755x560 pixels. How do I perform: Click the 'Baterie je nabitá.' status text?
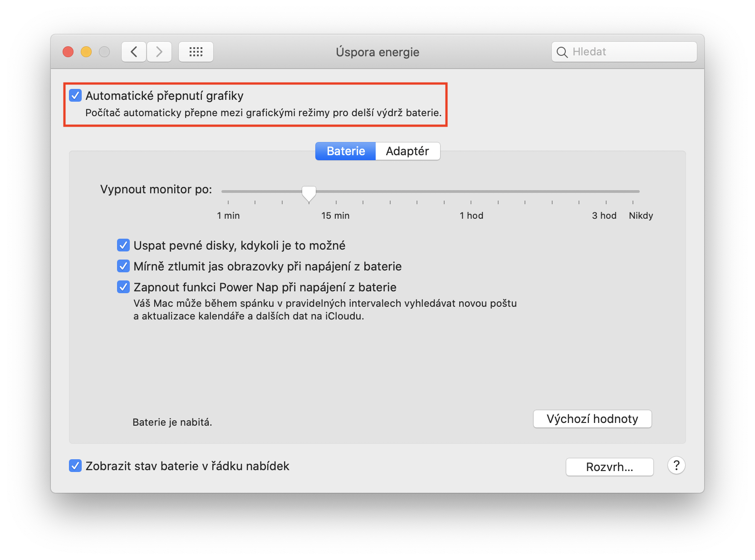point(172,422)
